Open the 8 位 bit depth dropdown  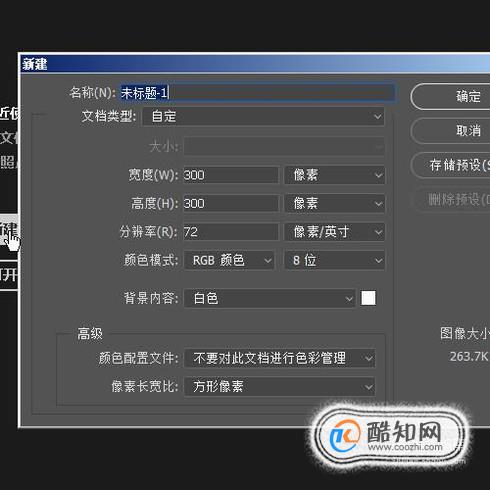334,260
